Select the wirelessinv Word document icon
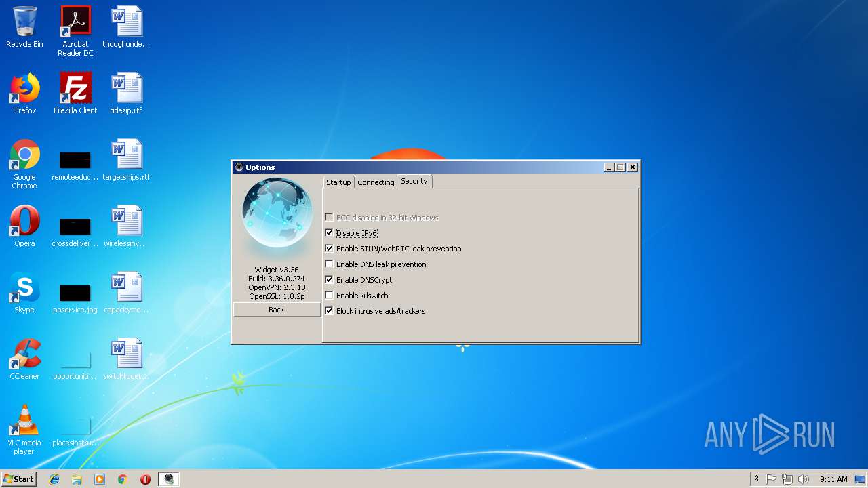 point(126,226)
